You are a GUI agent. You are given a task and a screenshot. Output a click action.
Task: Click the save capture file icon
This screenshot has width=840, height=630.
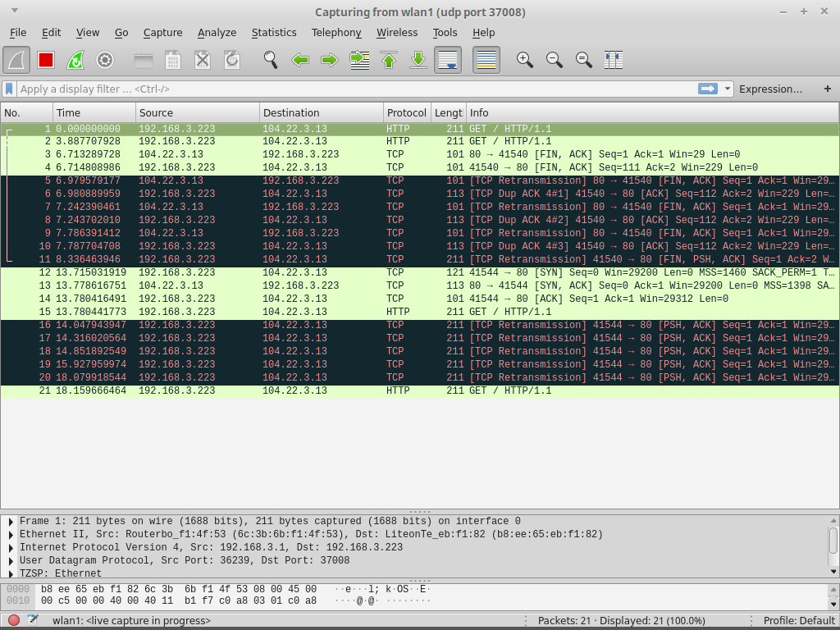pyautogui.click(x=173, y=59)
